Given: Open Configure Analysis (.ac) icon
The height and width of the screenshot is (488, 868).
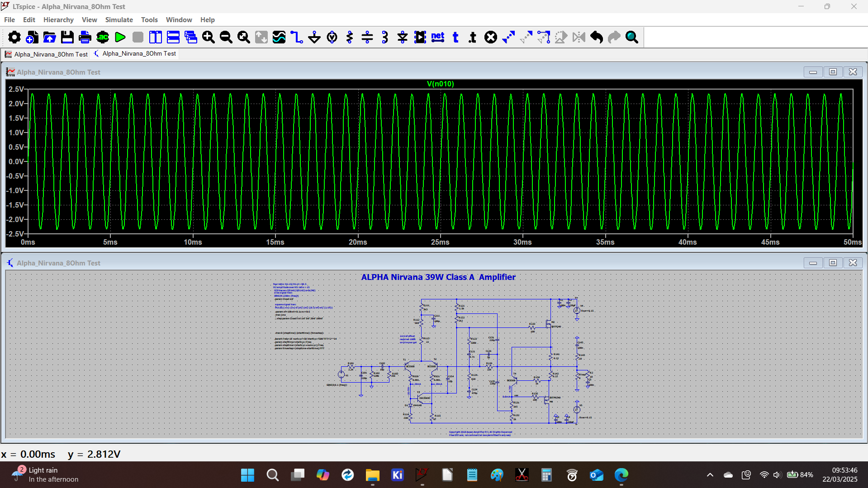Looking at the screenshot, I should pos(103,37).
